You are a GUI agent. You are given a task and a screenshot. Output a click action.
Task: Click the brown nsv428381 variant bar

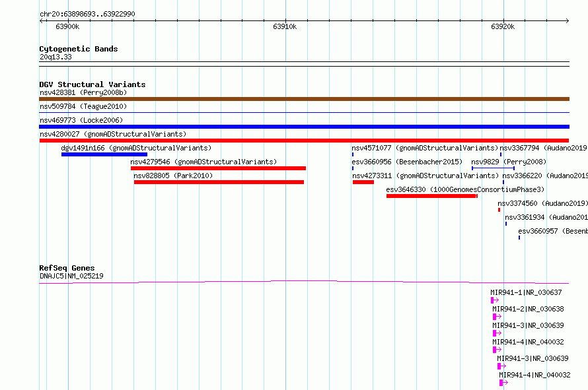(304, 99)
